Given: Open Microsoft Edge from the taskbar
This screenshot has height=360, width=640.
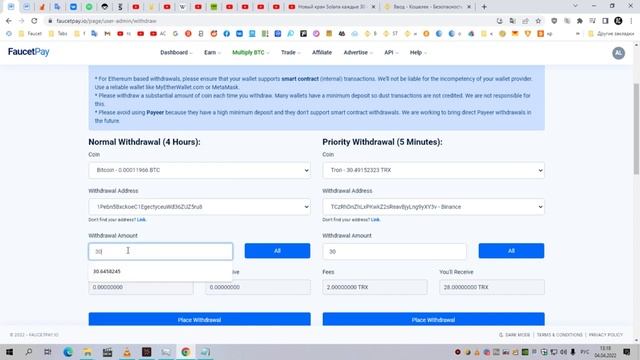Looking at the screenshot, I should coord(68,352).
